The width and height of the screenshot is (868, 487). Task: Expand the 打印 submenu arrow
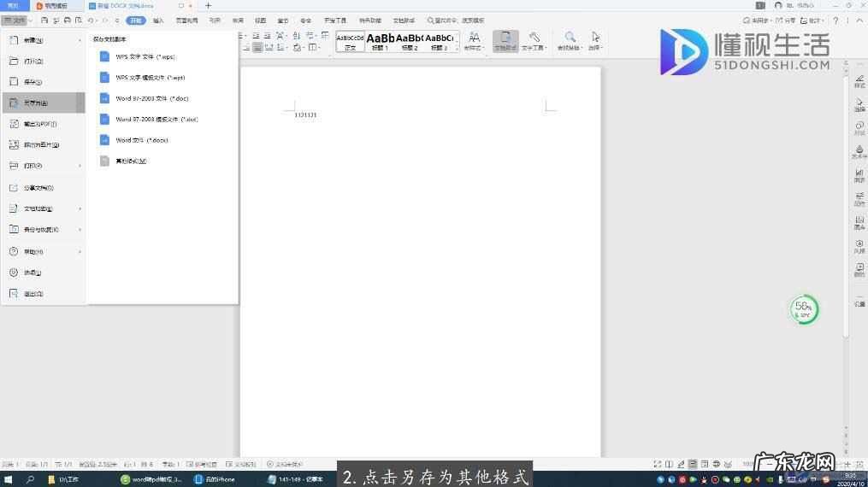click(x=80, y=166)
